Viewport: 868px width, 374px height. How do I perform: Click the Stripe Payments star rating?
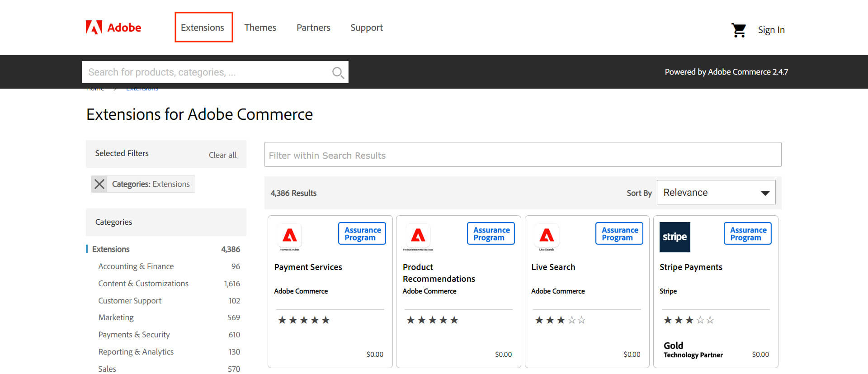pos(689,320)
